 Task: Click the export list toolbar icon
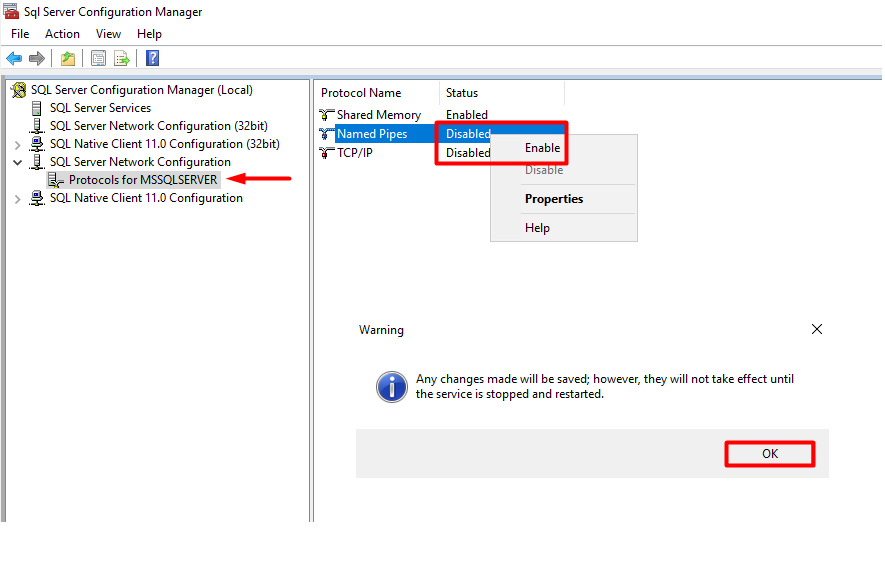point(121,58)
